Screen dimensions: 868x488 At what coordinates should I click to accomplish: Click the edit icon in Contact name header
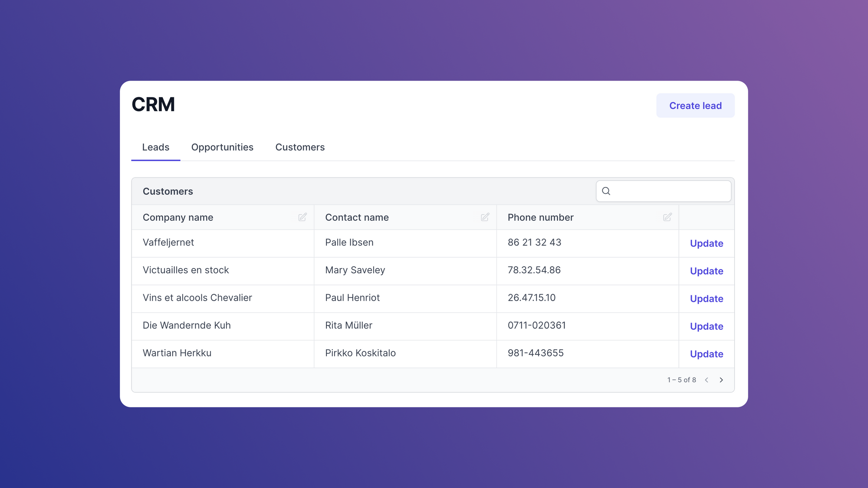[x=485, y=217]
